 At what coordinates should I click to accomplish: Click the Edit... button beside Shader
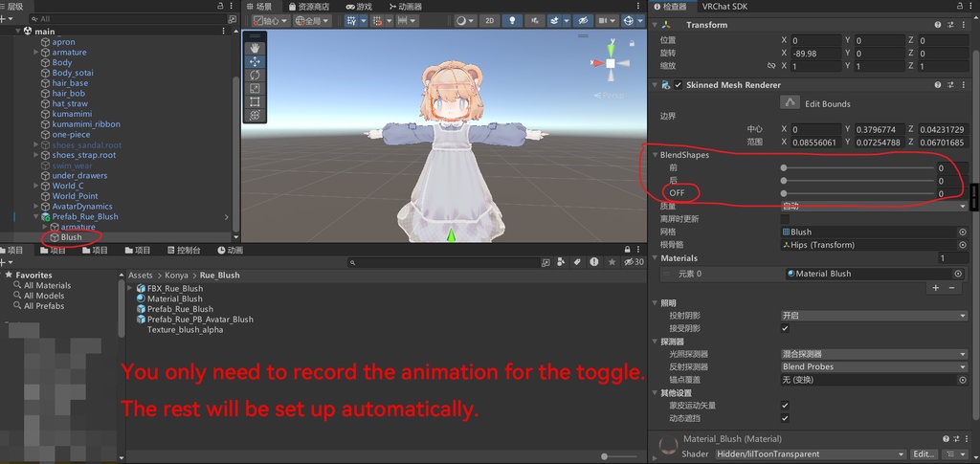pyautogui.click(x=924, y=454)
